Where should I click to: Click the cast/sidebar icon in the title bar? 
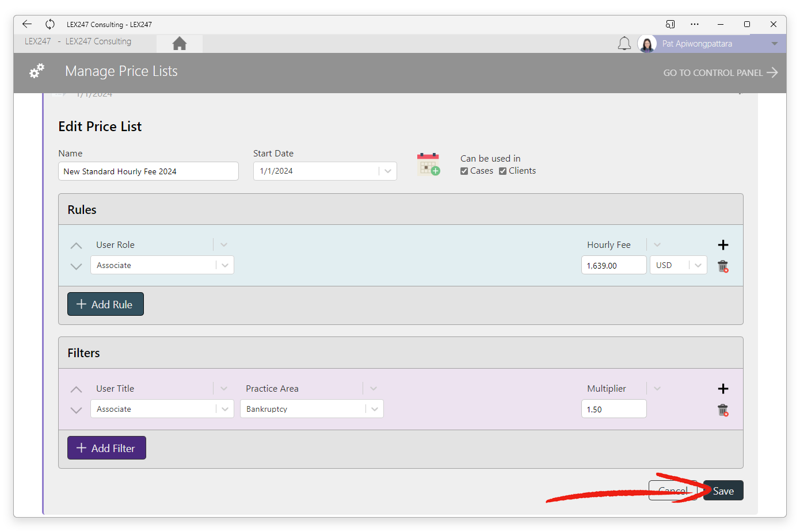point(670,24)
